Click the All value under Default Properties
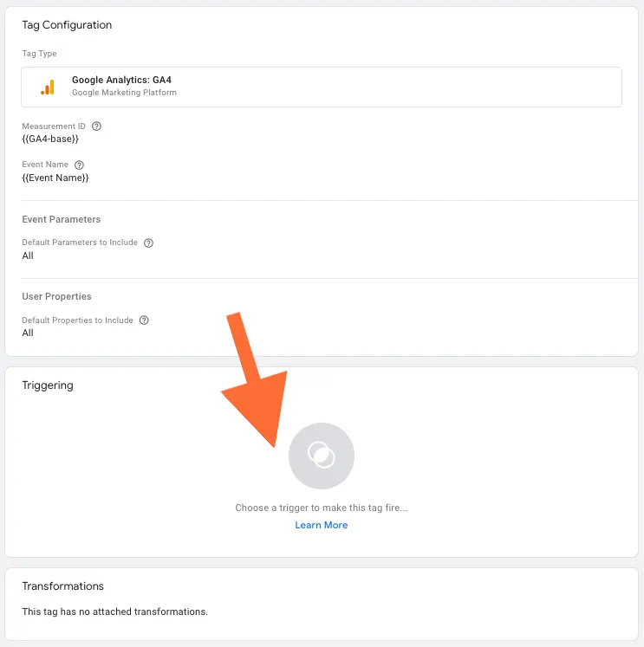644x647 pixels. [28, 333]
